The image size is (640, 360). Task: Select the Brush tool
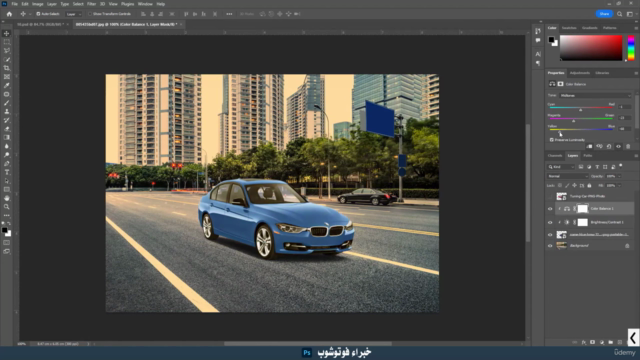(7, 103)
